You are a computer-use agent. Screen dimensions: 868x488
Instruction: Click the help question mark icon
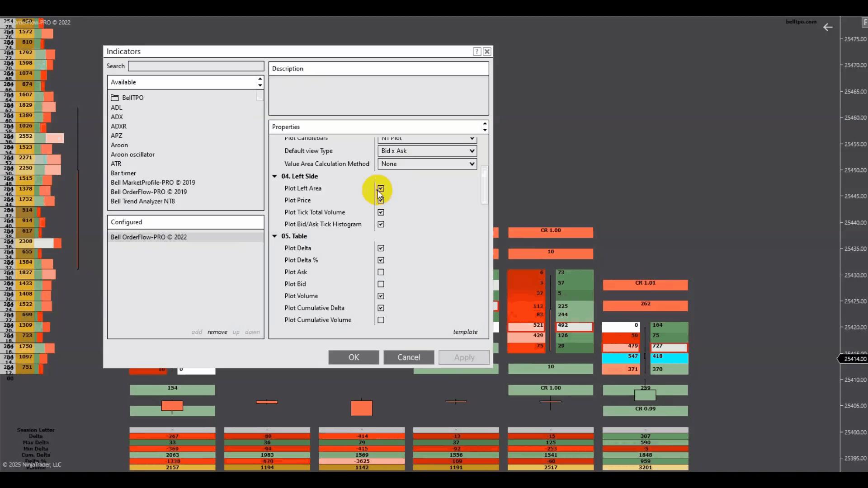pos(476,52)
